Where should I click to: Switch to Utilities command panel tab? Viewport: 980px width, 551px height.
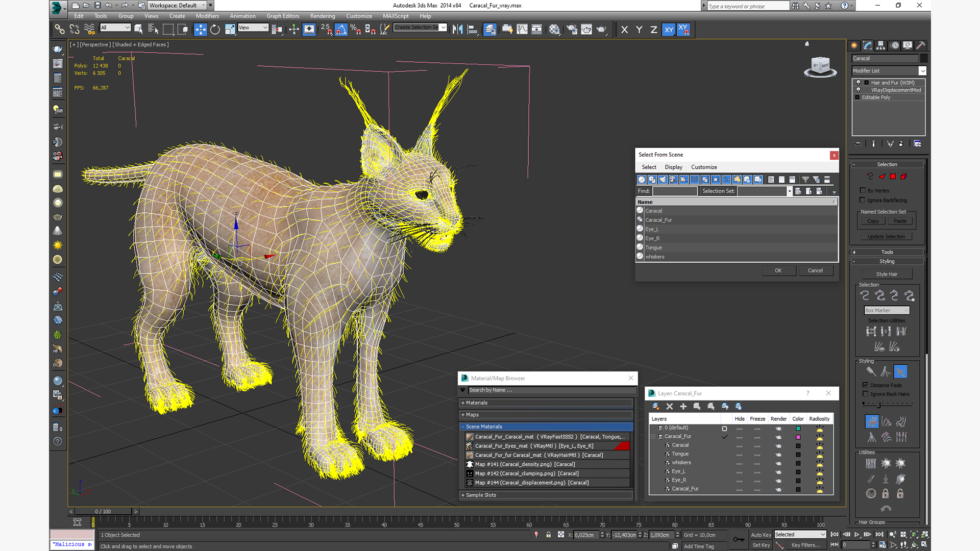[920, 45]
